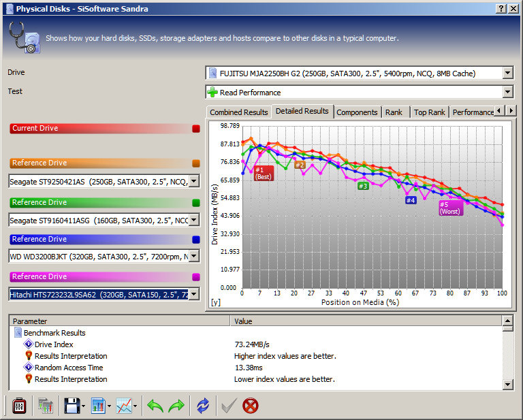523x420 pixels.
Task: Click the #5 (Worst) chart label
Action: [x=451, y=208]
